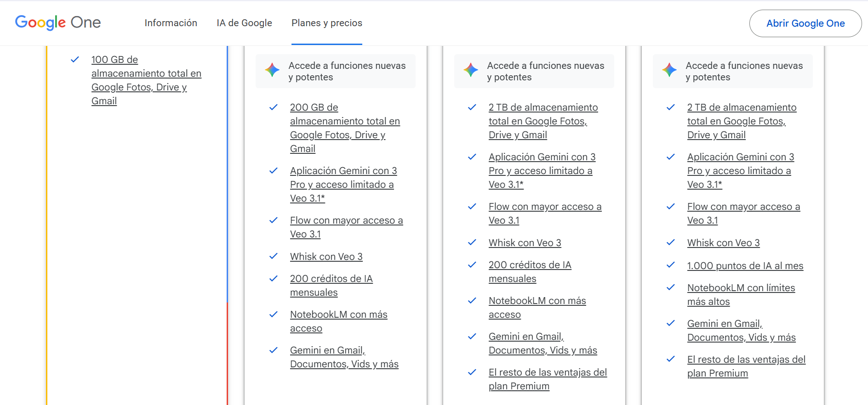The image size is (868, 405).
Task: Click the checkmark beside Whisk con Veo 3
Action: (274, 256)
